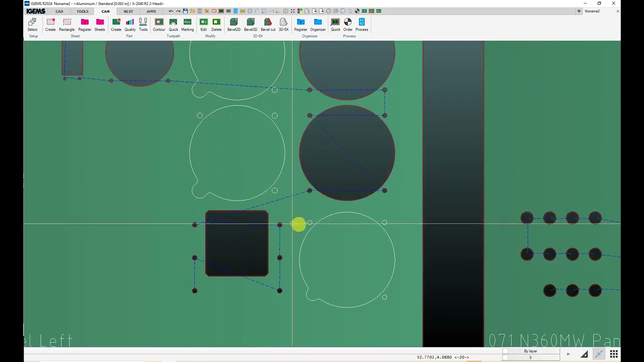
Task: Click the Create sheet icon
Action: [50, 25]
